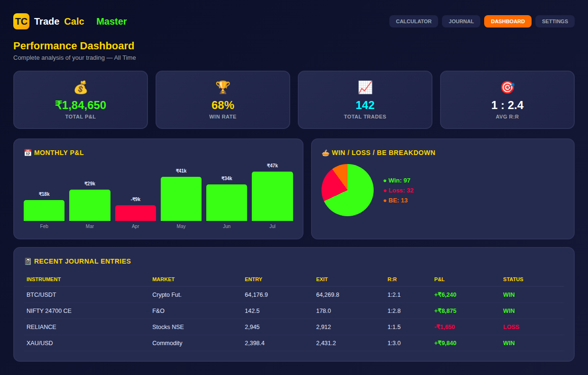
Task: Click the May bar in Monthly P&L chart
Action: [181, 199]
